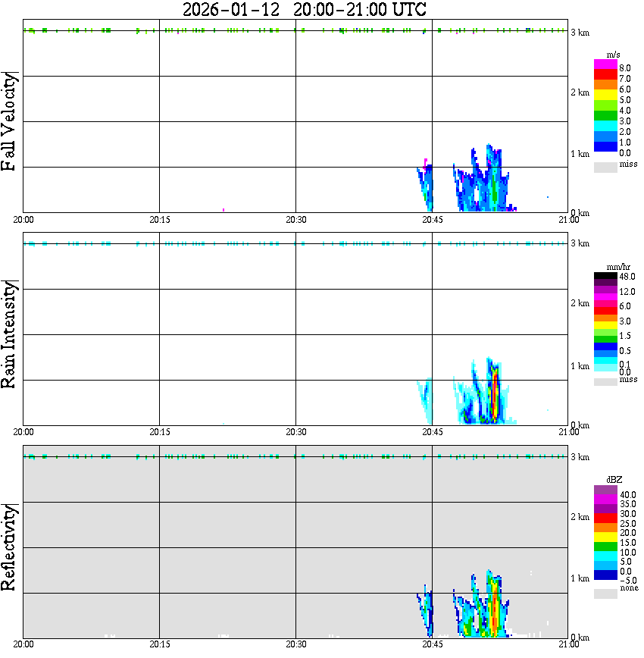The image size is (644, 658).
Task: Pick the gray none swatch in dBZ legend
Action: [x=605, y=594]
